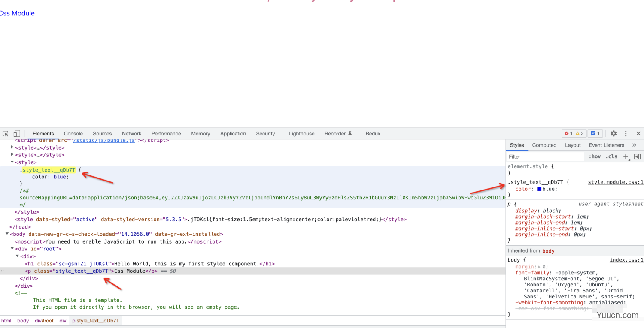
Task: Click the div#root breadcrumb
Action: click(x=44, y=321)
